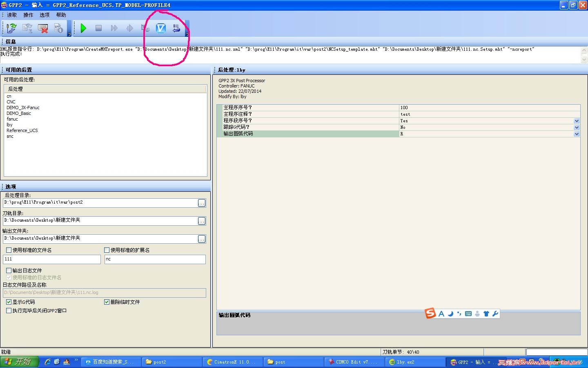Viewport: 588px width, 368px height.
Task: Click the load toolpath icon with green arrow
Action: 11,28
